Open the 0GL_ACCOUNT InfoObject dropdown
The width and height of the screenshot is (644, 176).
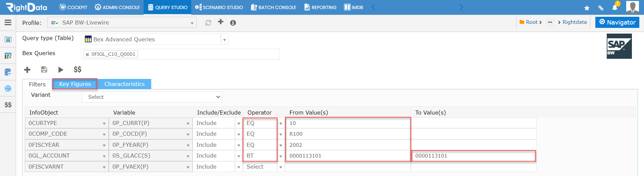(67, 156)
